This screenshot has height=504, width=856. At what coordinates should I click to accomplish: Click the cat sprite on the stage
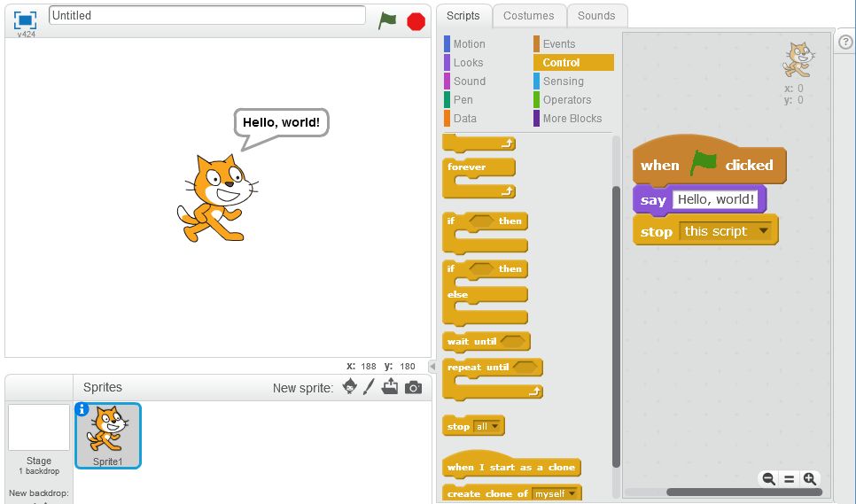pos(218,199)
